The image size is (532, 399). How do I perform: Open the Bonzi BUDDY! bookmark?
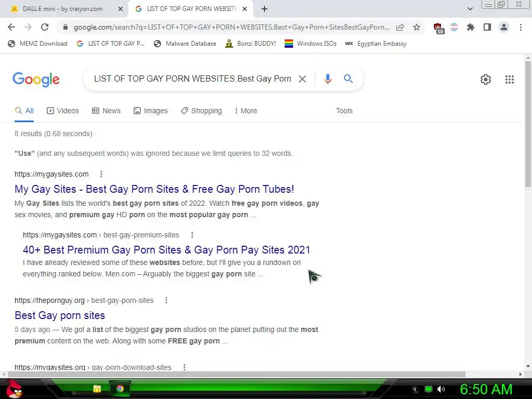point(250,44)
